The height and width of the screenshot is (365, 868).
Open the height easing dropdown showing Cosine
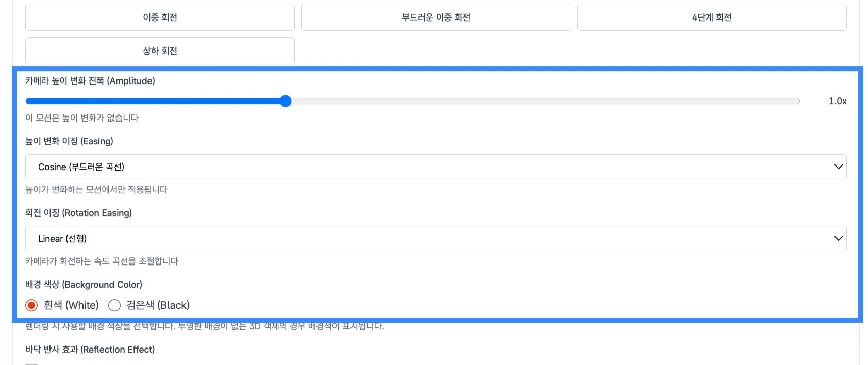point(436,167)
